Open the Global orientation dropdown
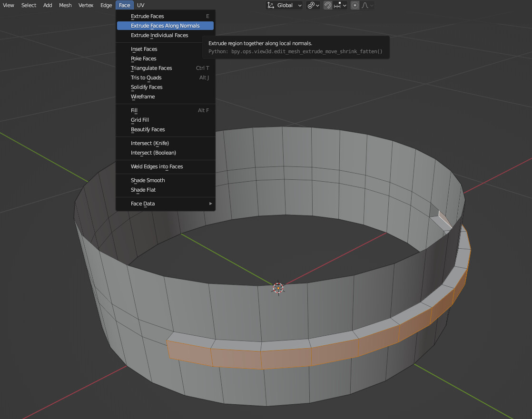The image size is (532, 419). pos(284,5)
